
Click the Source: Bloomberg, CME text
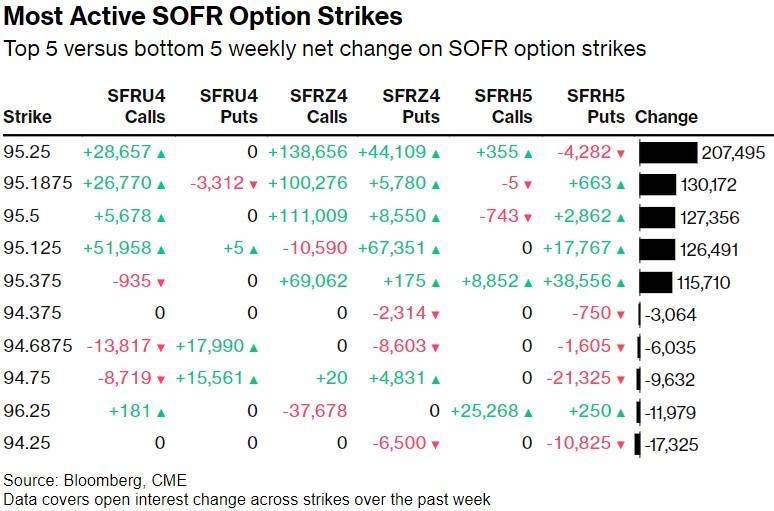coord(95,479)
